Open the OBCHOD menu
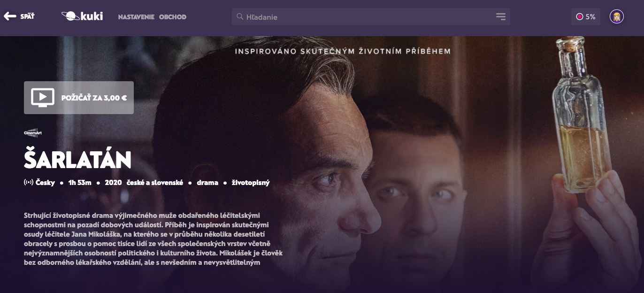 [x=173, y=17]
